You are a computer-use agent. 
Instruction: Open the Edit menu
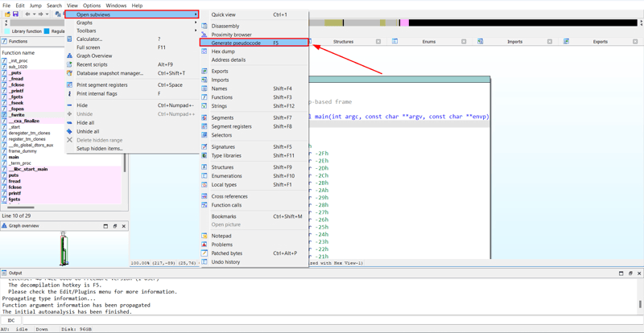(20, 6)
